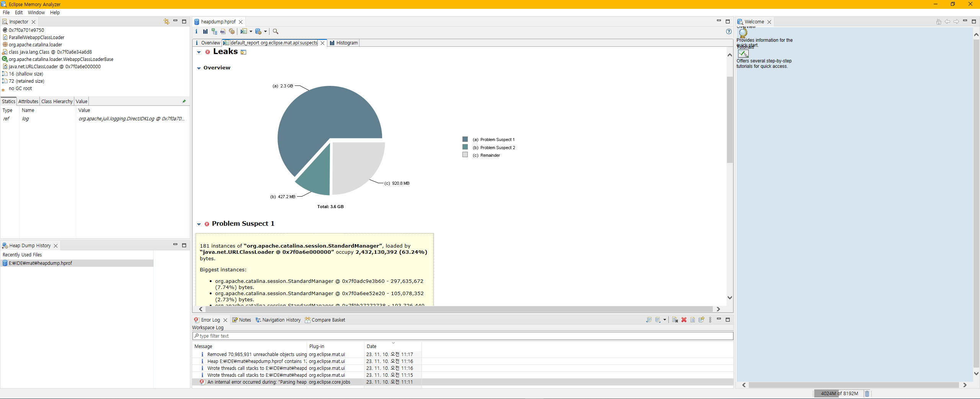Select the Class Hierarchy tab in Inspector

click(57, 102)
